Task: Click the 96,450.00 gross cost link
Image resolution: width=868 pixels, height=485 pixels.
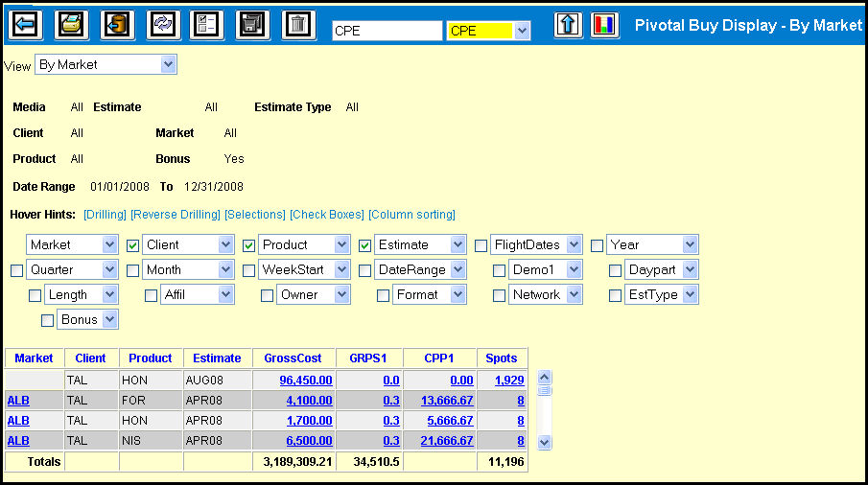Action: click(306, 381)
